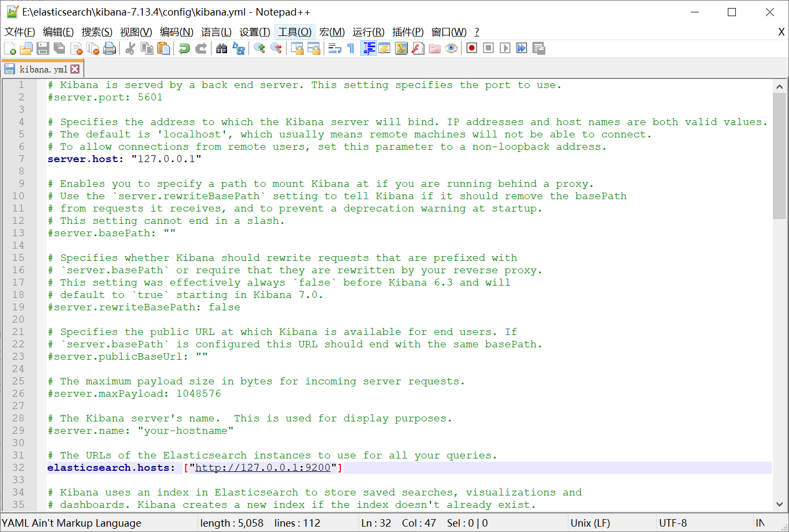Toggle word wrap in the toolbar

point(334,48)
